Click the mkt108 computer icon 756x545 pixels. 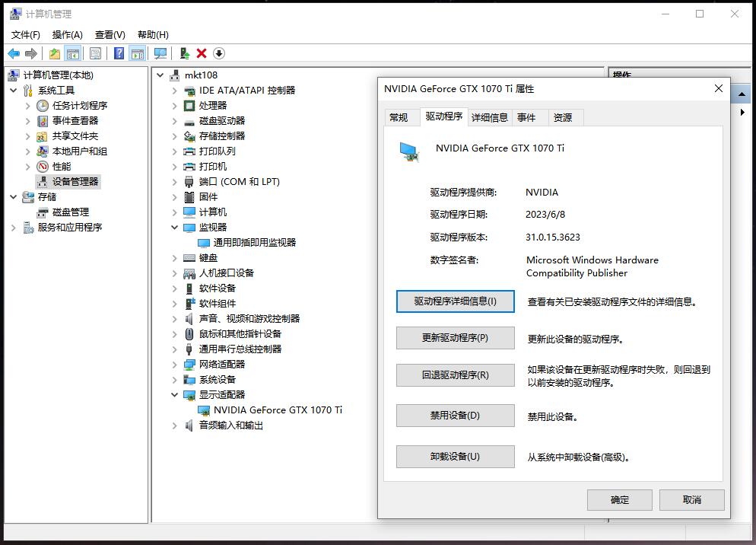pyautogui.click(x=175, y=75)
